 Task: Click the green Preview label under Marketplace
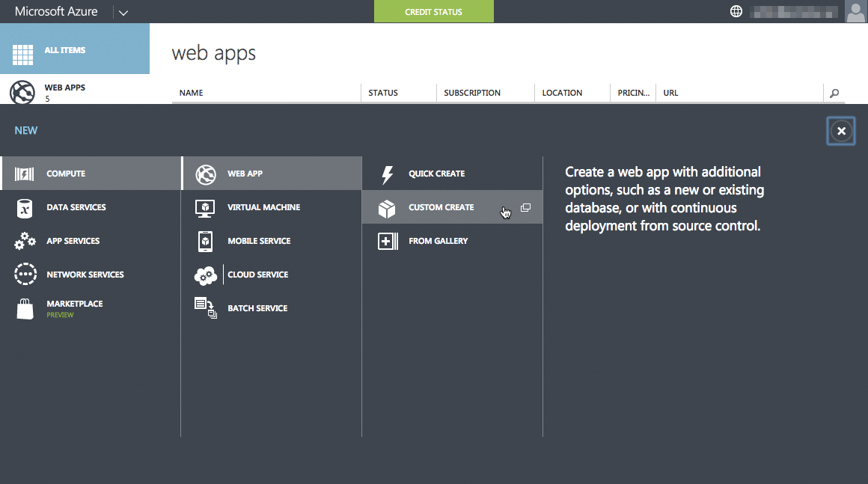tap(60, 315)
